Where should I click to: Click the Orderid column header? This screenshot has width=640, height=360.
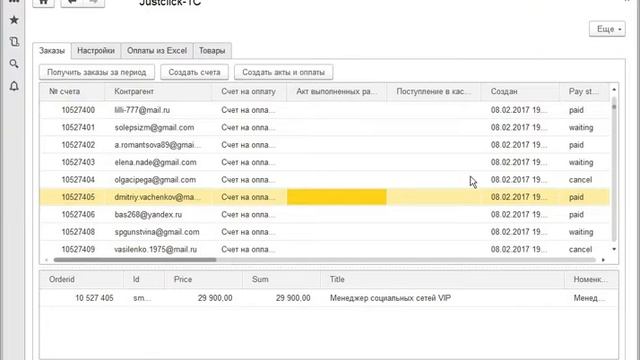(x=82, y=280)
